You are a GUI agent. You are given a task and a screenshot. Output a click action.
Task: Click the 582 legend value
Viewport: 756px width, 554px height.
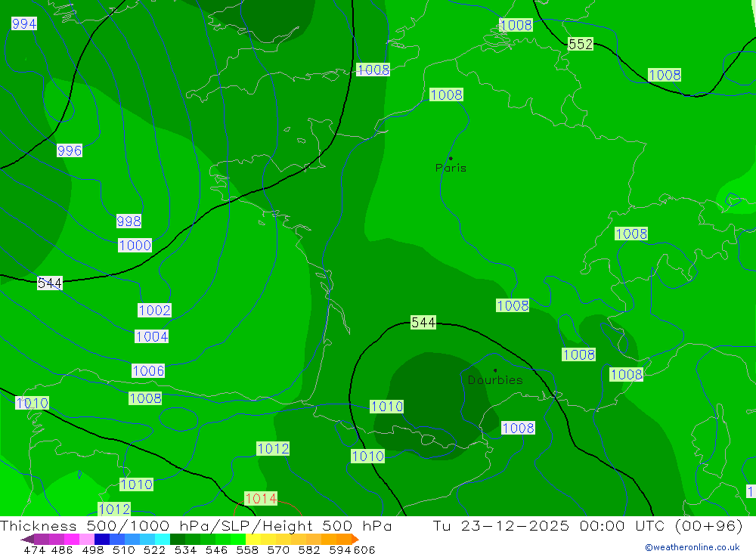click(309, 549)
